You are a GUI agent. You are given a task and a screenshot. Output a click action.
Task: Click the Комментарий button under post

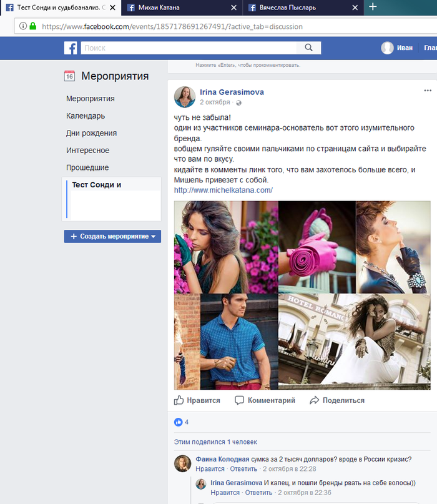coord(265,400)
